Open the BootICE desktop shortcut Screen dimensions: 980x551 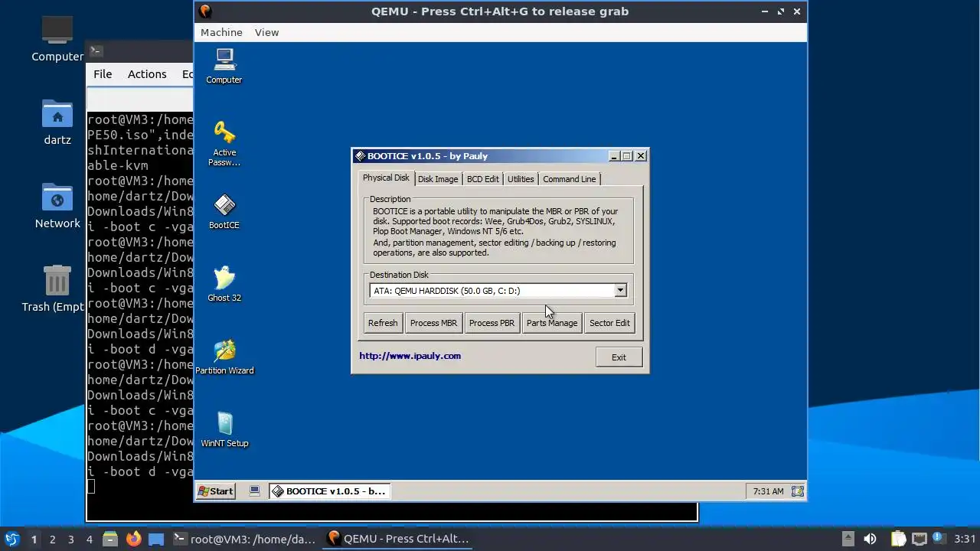tap(224, 212)
